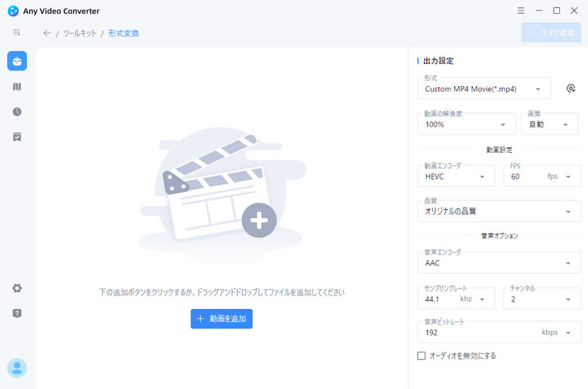The image size is (588, 389).
Task: Click the 出力設定 heading
Action: tap(438, 61)
